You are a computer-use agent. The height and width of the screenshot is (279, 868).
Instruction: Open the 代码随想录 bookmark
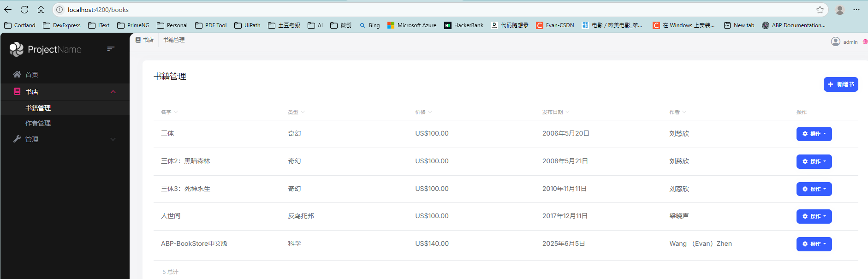(510, 25)
